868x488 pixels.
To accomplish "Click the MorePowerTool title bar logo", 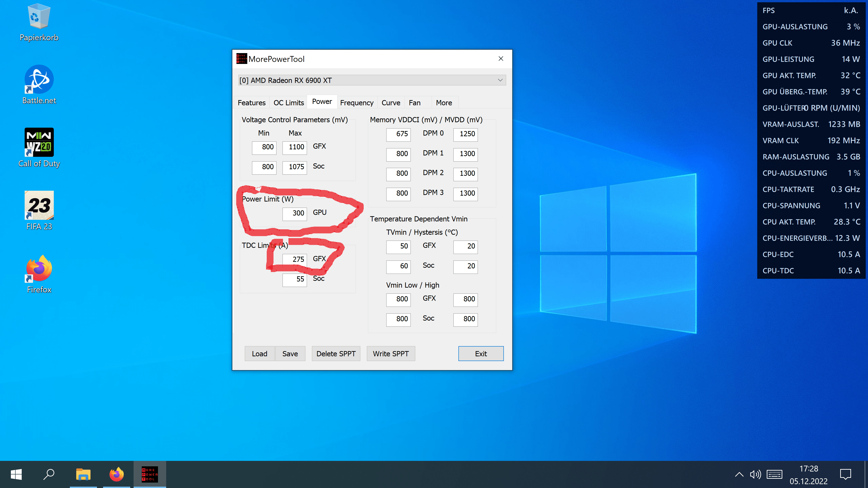I will [242, 59].
